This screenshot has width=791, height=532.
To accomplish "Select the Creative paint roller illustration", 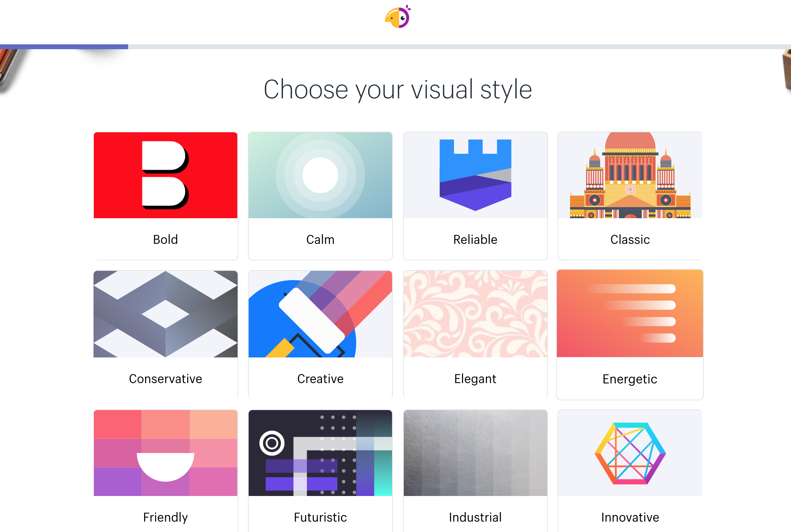I will click(x=320, y=314).
